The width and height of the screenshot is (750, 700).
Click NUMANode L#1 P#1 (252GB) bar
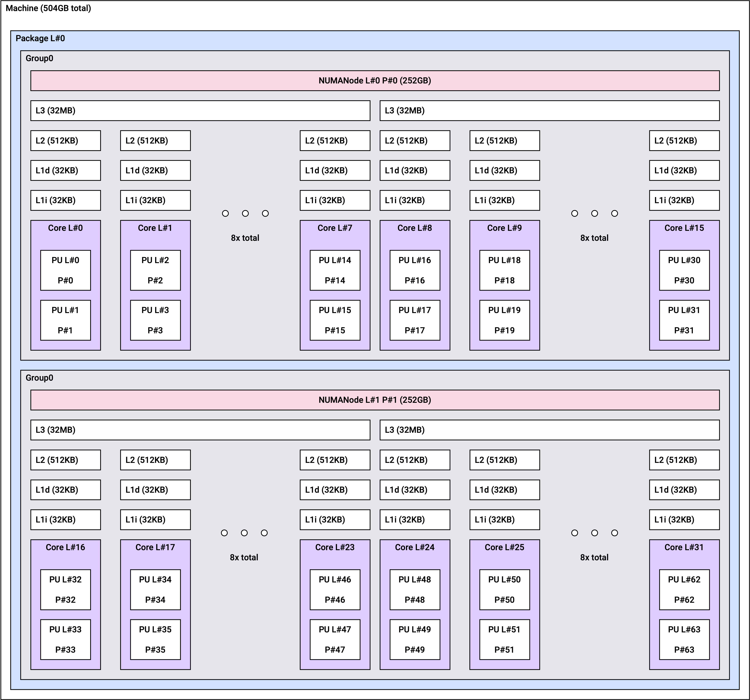375,400
